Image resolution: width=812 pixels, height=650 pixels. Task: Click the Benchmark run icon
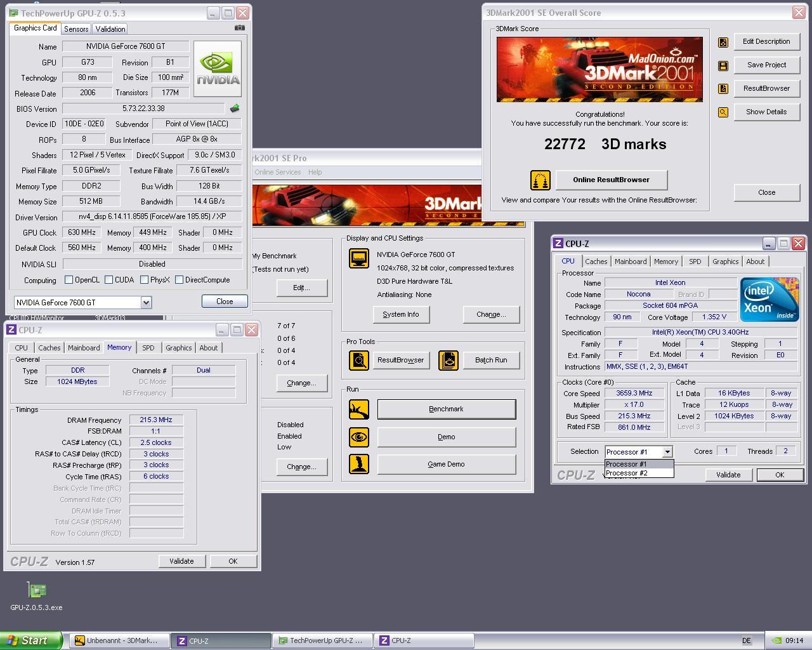pos(359,409)
